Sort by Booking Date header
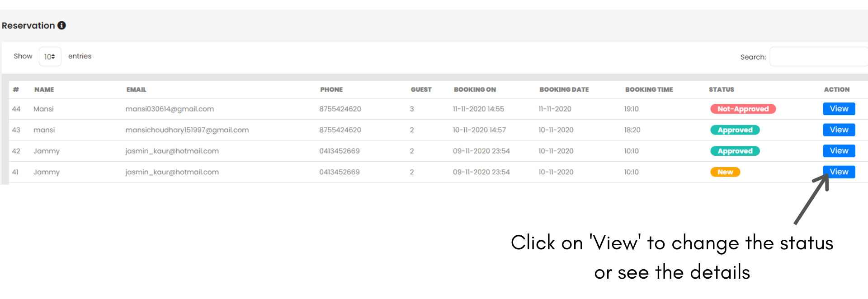868x299 pixels. pos(564,89)
